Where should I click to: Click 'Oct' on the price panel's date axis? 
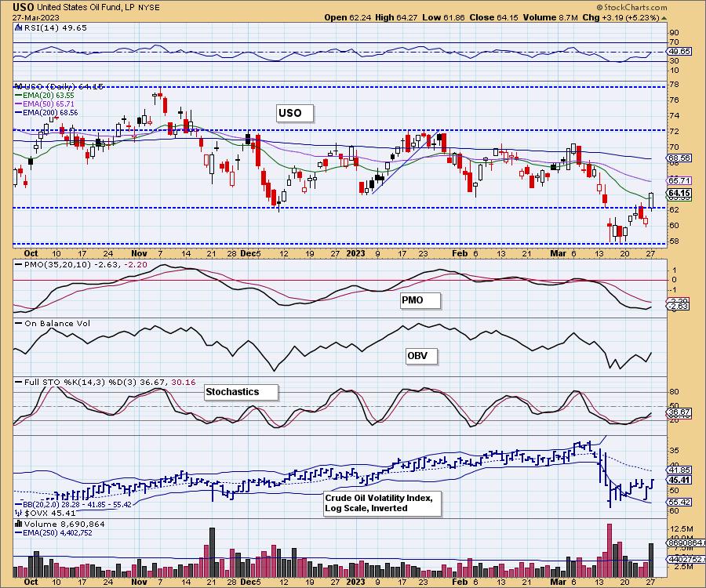point(31,253)
